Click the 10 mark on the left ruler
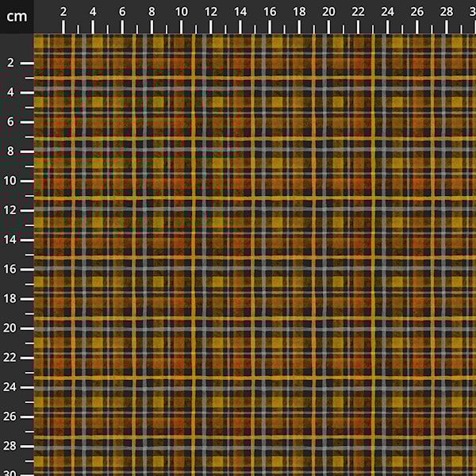The height and width of the screenshot is (476, 476). [x=12, y=180]
